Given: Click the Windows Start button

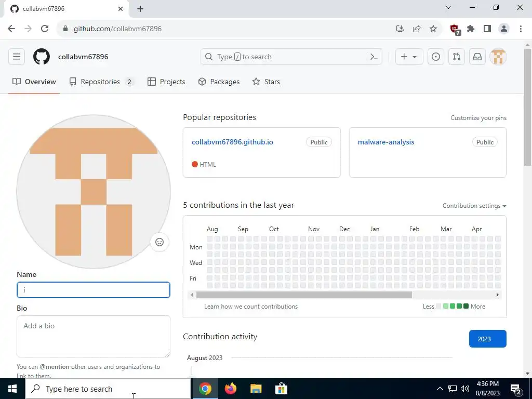Looking at the screenshot, I should tap(12, 389).
